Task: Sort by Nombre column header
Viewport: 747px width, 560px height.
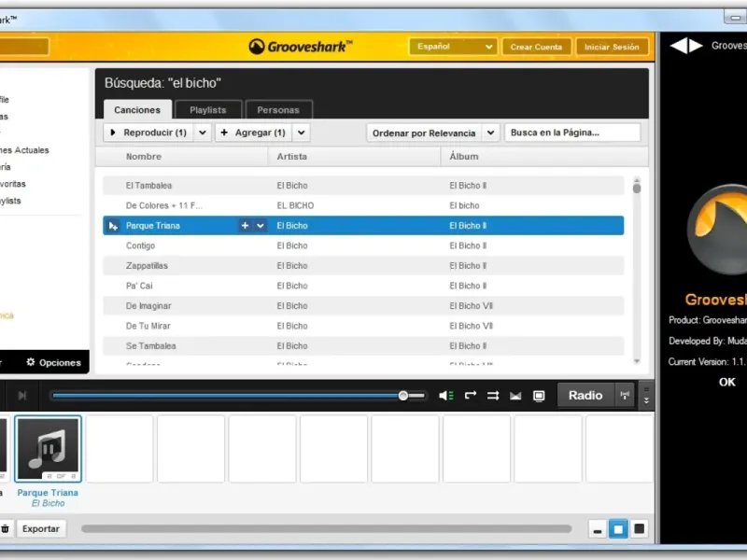Action: pyautogui.click(x=144, y=156)
